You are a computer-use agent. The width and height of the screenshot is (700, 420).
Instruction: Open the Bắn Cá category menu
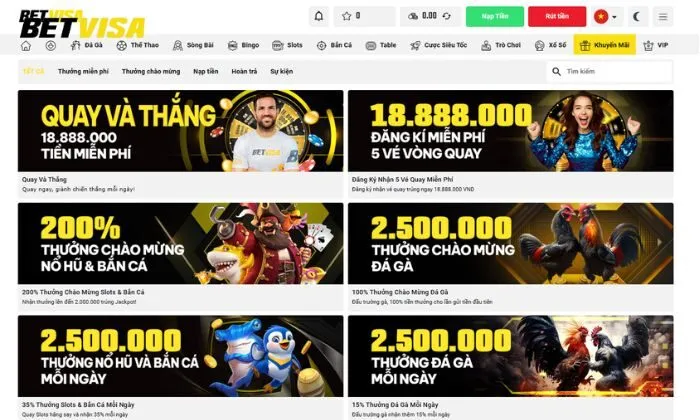(x=334, y=45)
